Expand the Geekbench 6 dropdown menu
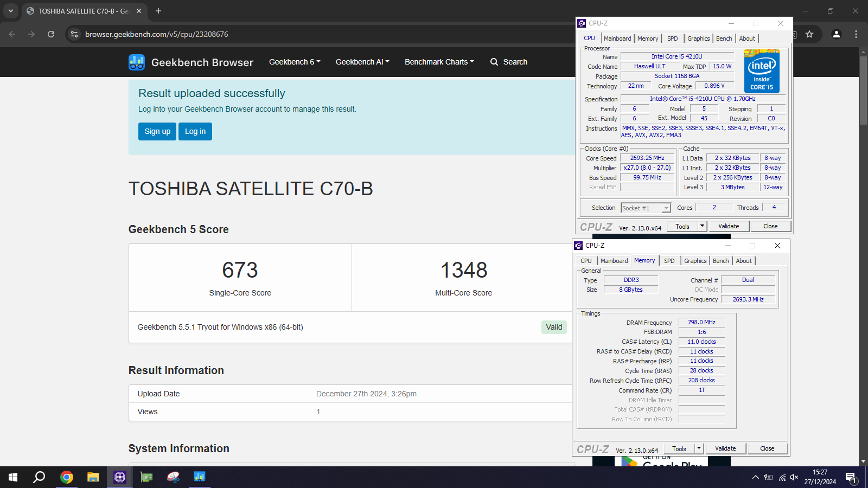Viewport: 868px width, 488px height. (x=295, y=62)
